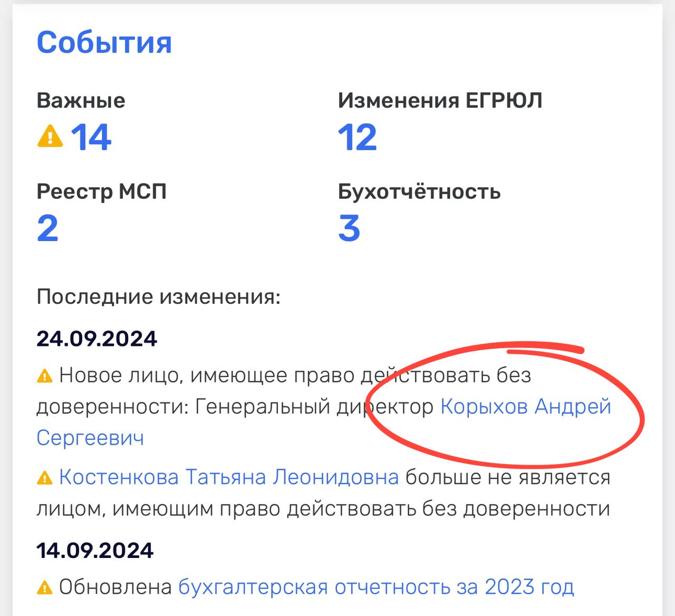
Task: Click warning icon before "Новое лицо" entry
Action: pyautogui.click(x=45, y=376)
